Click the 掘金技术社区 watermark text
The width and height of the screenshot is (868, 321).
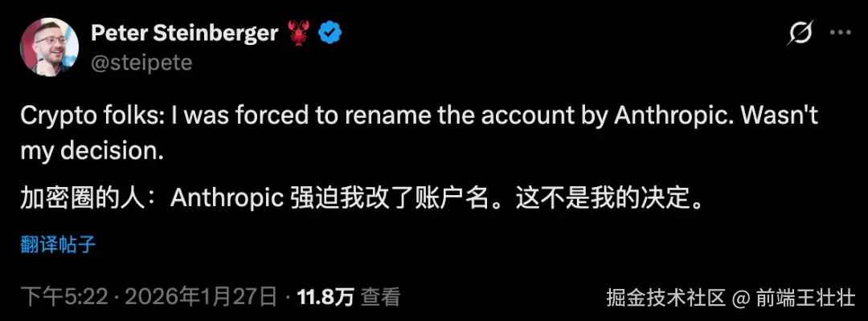(x=665, y=299)
